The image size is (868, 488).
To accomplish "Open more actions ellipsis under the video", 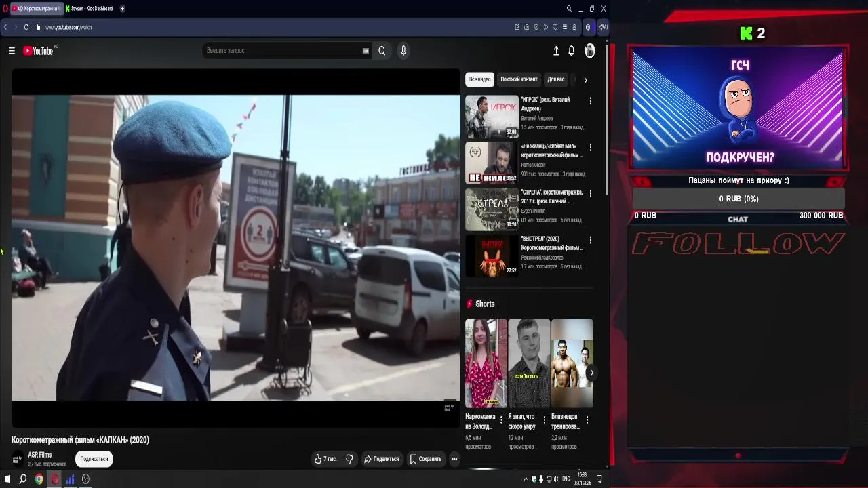I will pyautogui.click(x=454, y=459).
